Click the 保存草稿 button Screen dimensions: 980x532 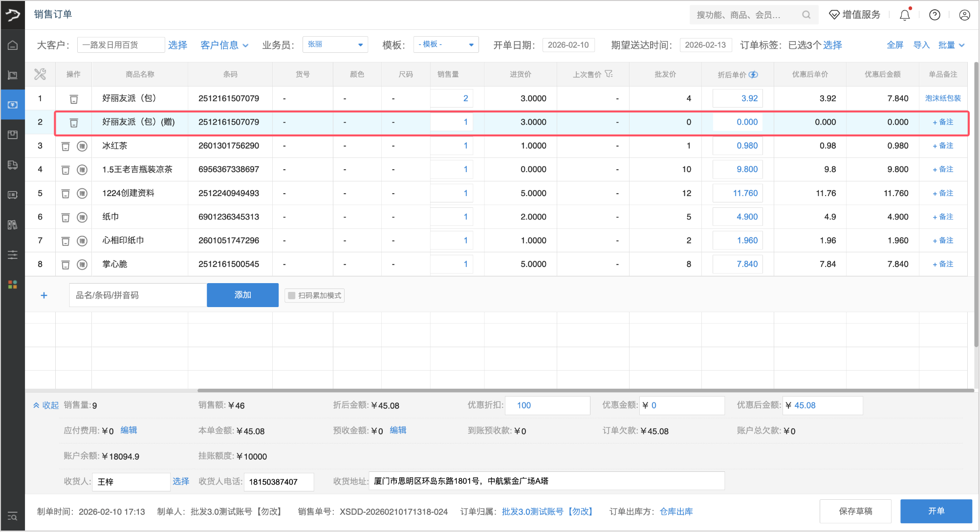[x=855, y=511]
